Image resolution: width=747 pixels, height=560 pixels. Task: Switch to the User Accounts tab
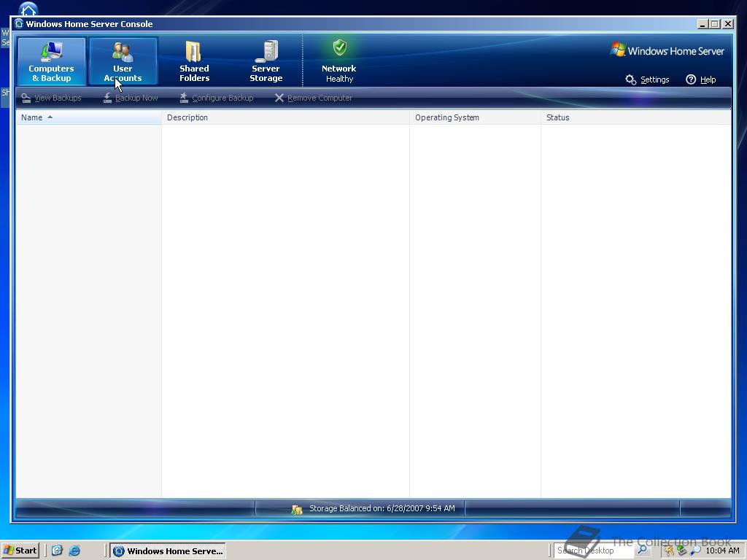tap(123, 61)
